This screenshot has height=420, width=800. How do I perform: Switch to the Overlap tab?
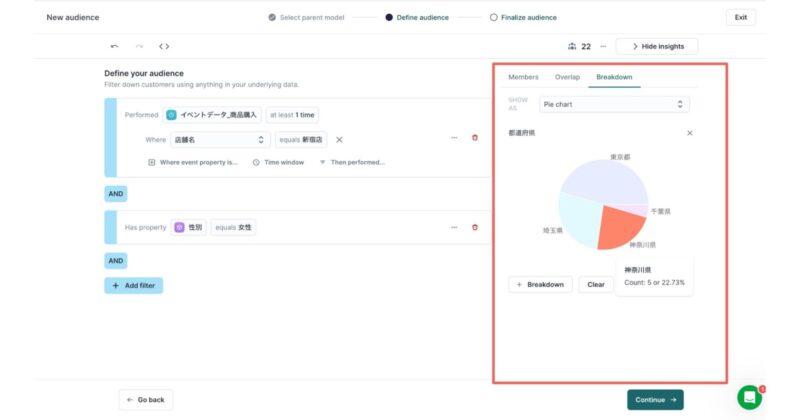point(567,77)
